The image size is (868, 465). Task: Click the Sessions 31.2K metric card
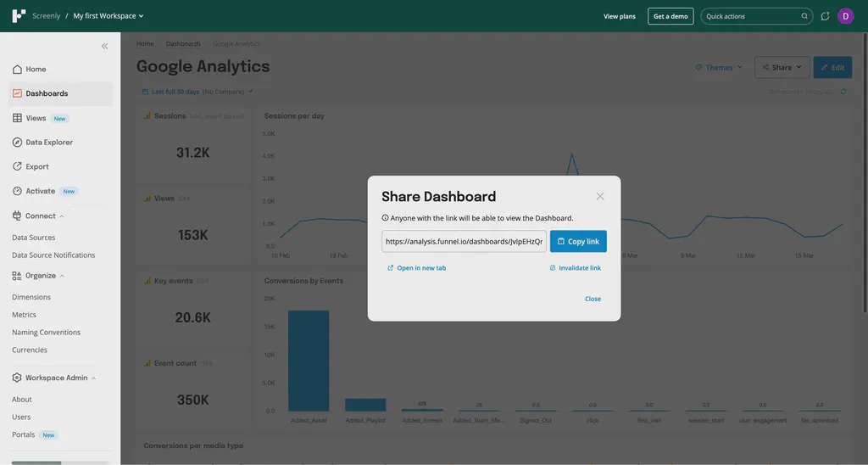tap(193, 145)
